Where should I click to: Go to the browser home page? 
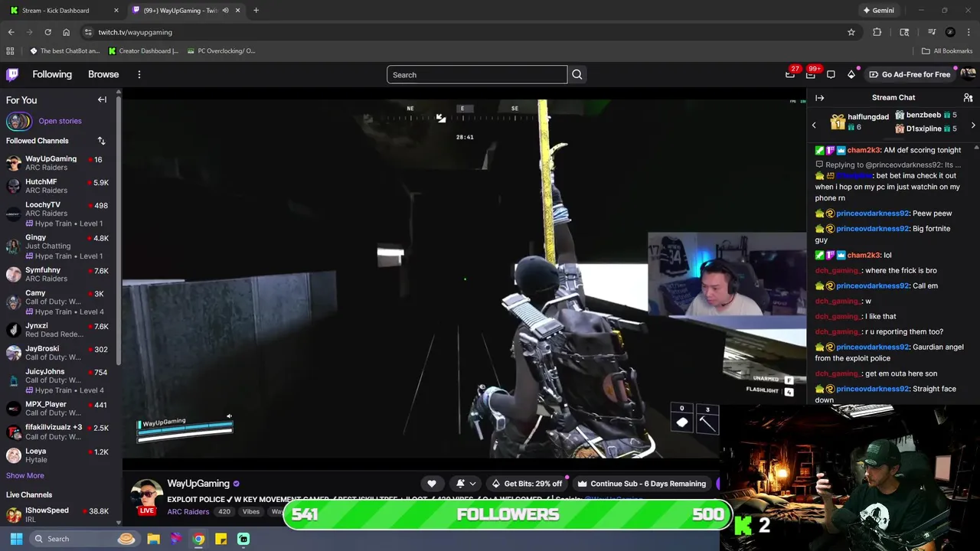tap(66, 32)
